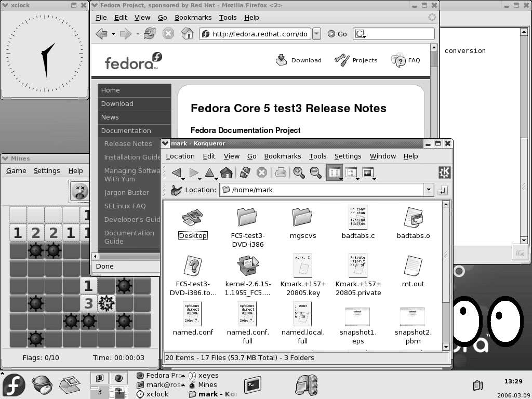
Task: Click the Konqueror scrollbar down arrow
Action: 446,347
